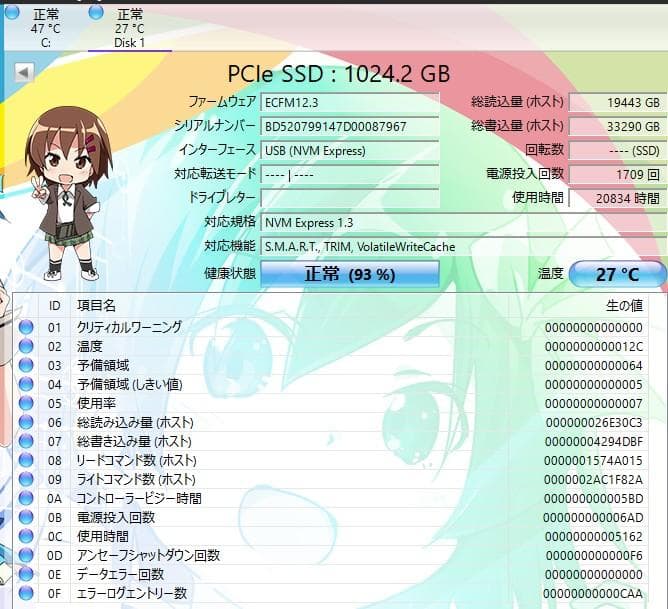Click the S.M.A.R.T., TRIM, VolatileWriteCache field
The height and width of the screenshot is (609, 668).
464,247
